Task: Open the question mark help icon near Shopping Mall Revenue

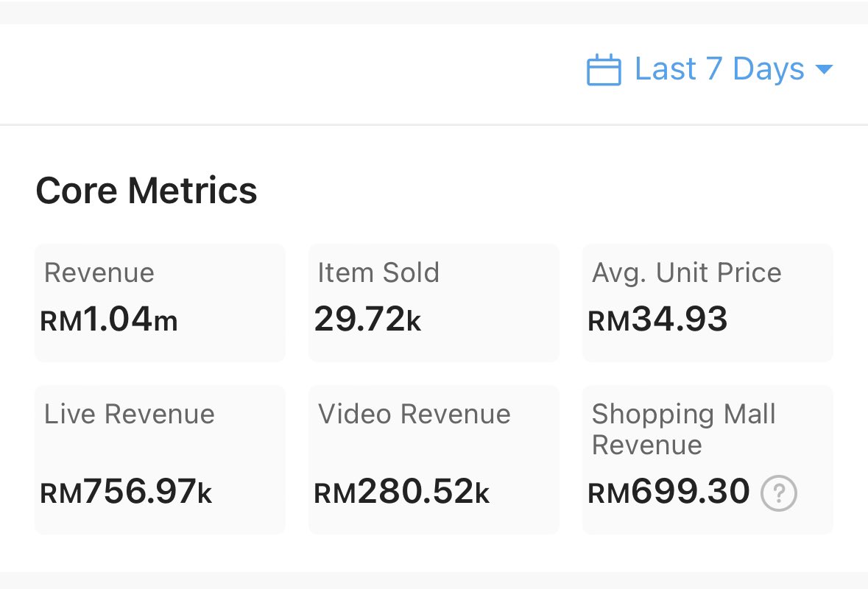Action: pos(778,493)
